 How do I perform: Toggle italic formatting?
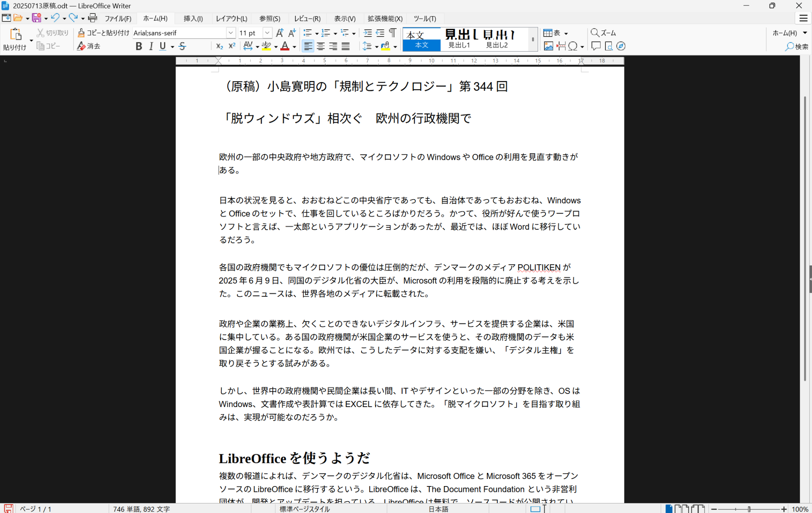pyautogui.click(x=151, y=46)
